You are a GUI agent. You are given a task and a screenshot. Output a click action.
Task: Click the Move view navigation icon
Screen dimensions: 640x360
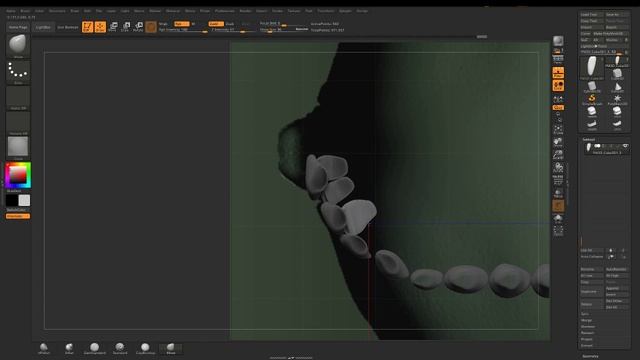pyautogui.click(x=558, y=142)
